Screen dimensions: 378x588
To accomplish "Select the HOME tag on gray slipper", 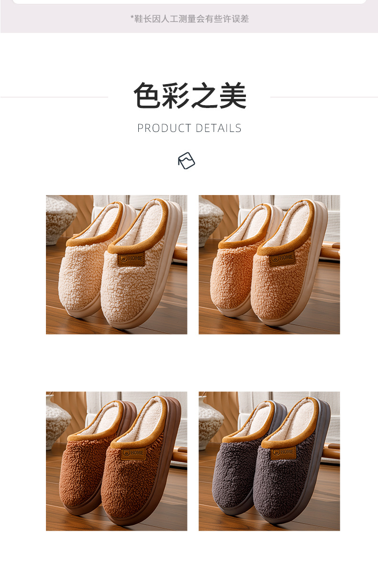I will 283,452.
